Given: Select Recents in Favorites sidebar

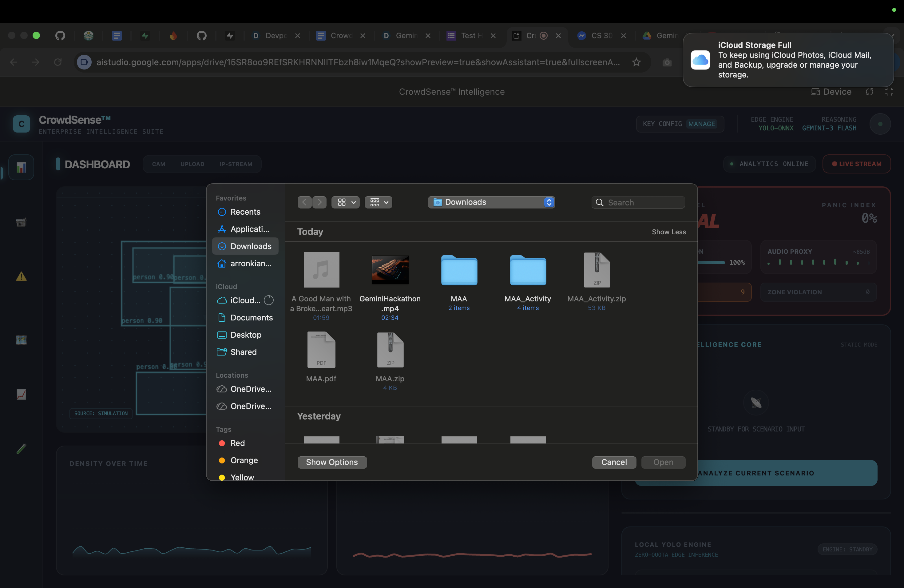Looking at the screenshot, I should [245, 212].
